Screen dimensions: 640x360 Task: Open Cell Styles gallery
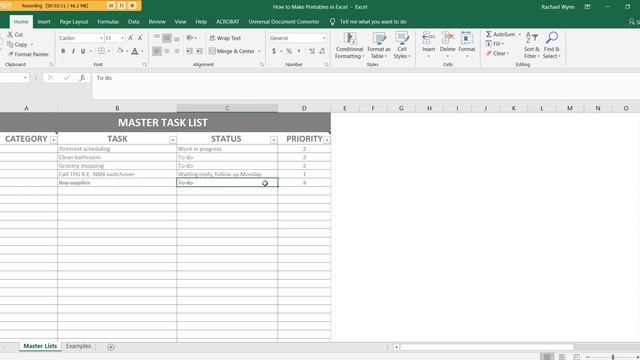[402, 45]
